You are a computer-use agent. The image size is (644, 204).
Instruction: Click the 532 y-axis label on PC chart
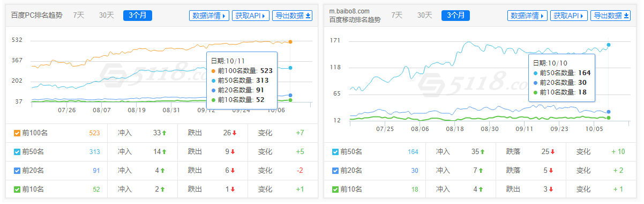click(17, 40)
